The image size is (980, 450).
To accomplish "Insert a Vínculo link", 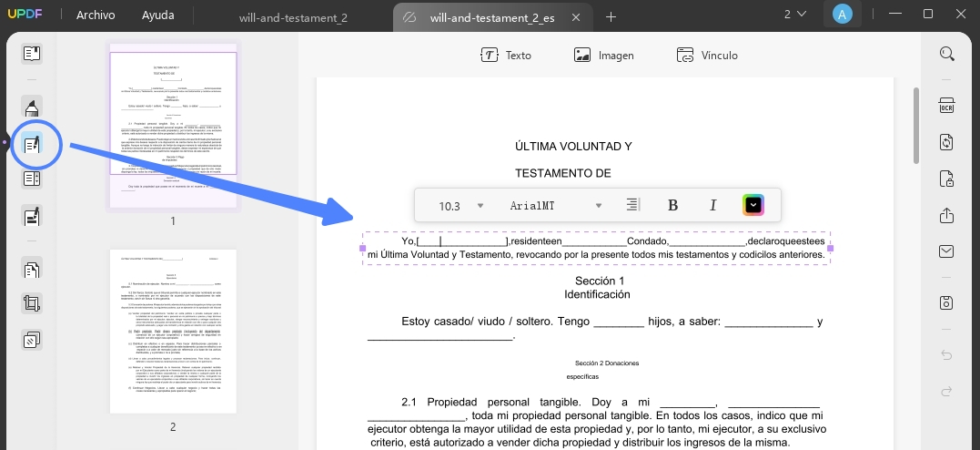I will pos(707,55).
